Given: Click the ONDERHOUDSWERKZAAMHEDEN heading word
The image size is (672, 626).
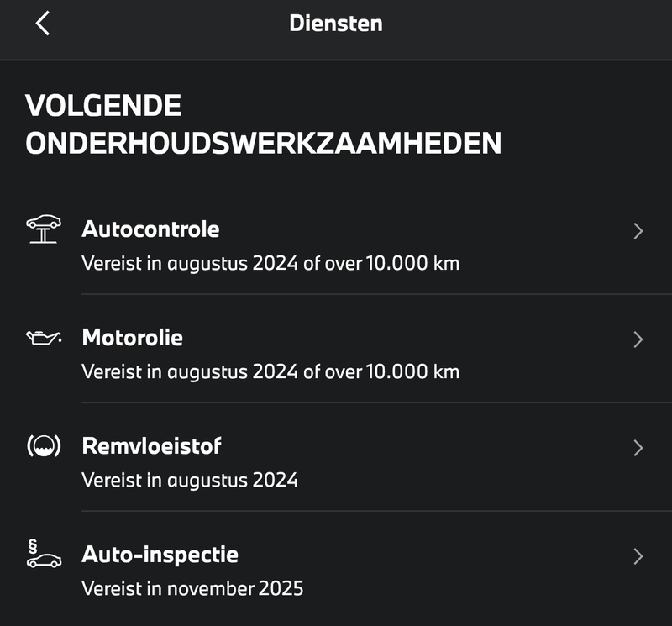Looking at the screenshot, I should click(263, 143).
